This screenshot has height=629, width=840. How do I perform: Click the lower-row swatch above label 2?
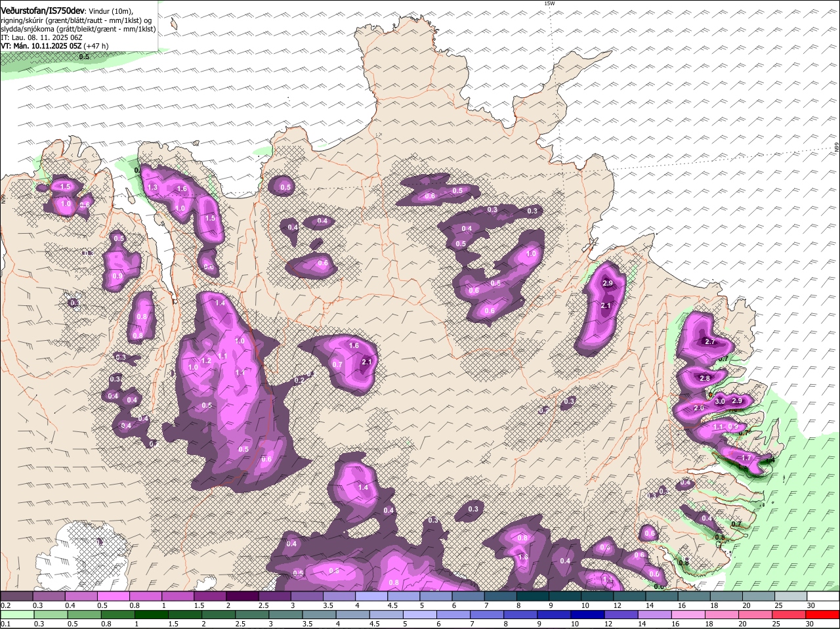(x=218, y=615)
